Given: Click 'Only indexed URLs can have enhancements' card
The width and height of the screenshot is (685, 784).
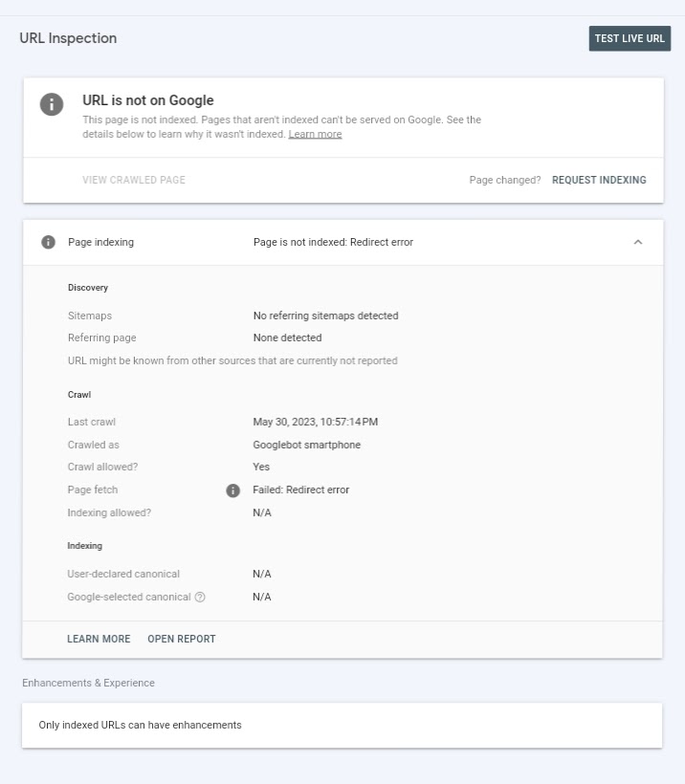Looking at the screenshot, I should click(342, 725).
